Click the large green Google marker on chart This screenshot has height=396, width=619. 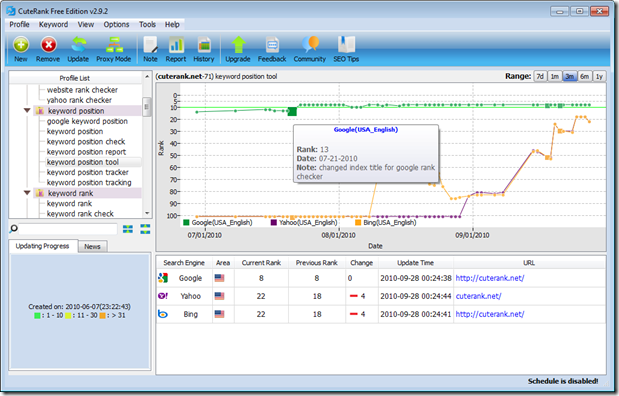(292, 111)
